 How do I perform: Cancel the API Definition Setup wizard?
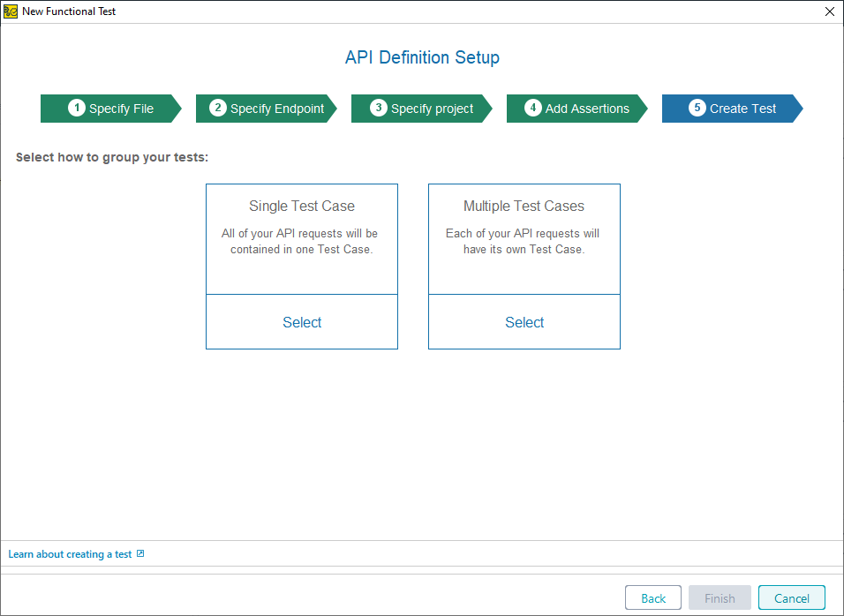point(791,597)
